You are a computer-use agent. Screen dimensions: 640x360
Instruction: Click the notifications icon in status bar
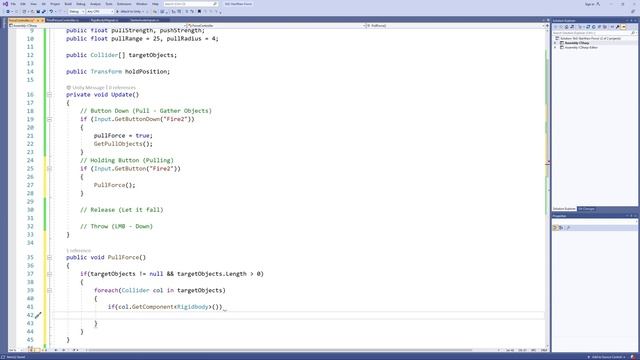pos(633,357)
